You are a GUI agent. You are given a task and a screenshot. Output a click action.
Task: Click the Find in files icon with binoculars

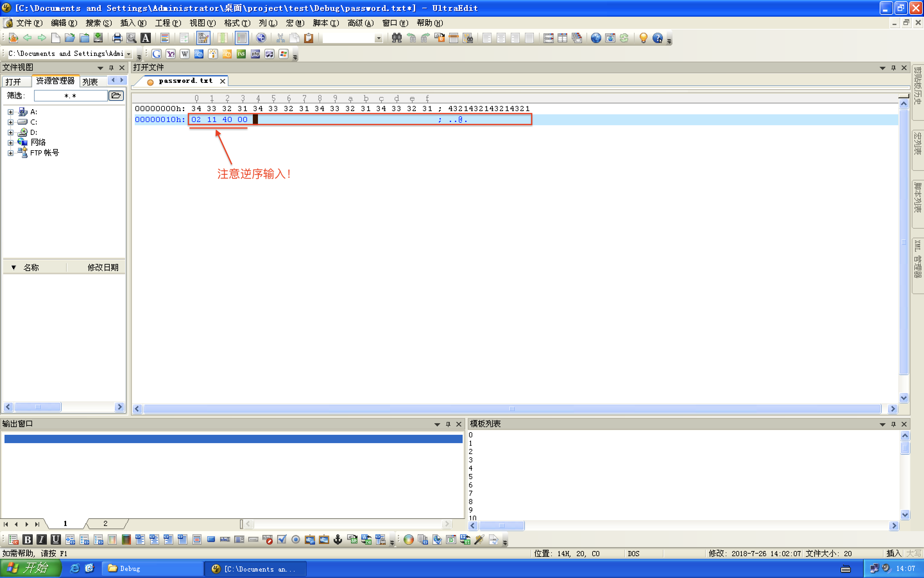[468, 38]
